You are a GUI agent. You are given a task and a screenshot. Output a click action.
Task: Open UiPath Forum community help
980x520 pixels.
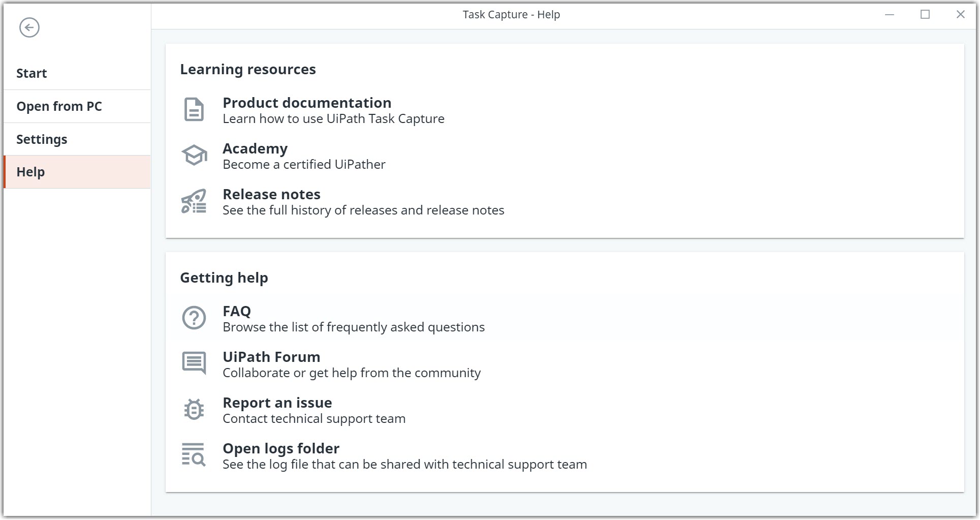pos(271,357)
